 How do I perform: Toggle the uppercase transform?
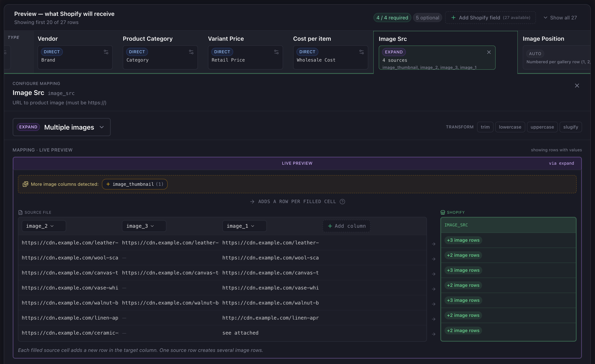click(542, 127)
